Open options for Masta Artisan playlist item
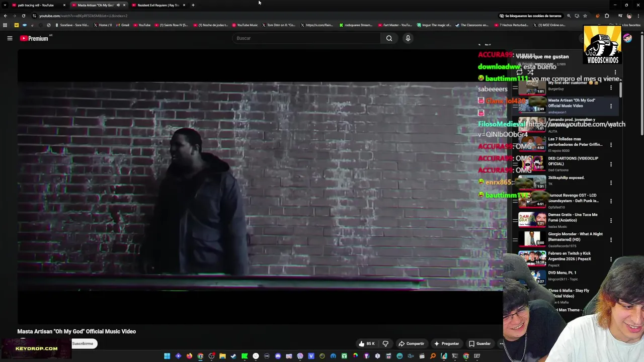 point(611,106)
